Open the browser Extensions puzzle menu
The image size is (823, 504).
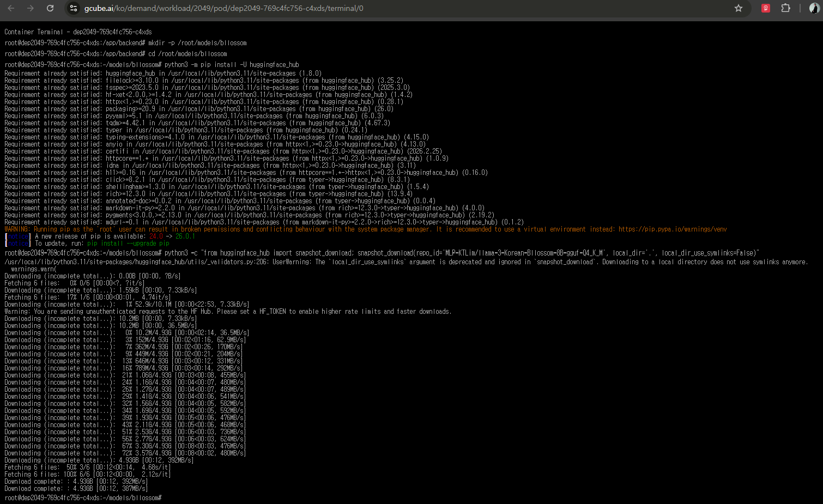[785, 8]
